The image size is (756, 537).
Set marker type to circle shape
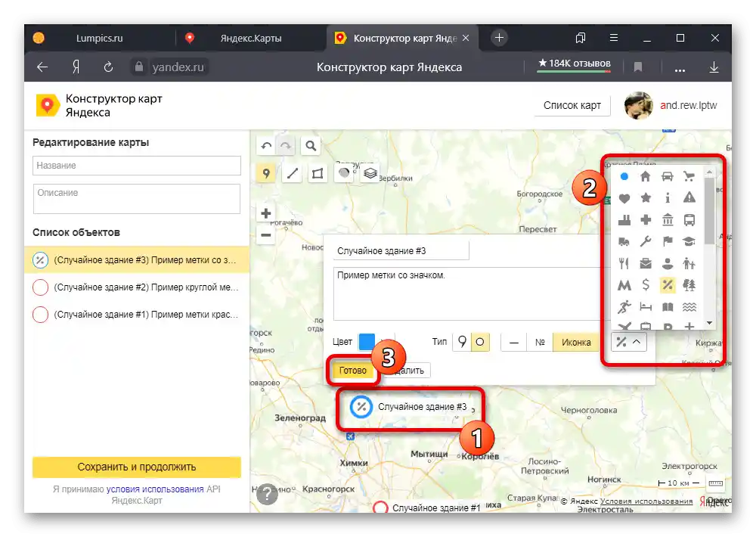(x=480, y=342)
